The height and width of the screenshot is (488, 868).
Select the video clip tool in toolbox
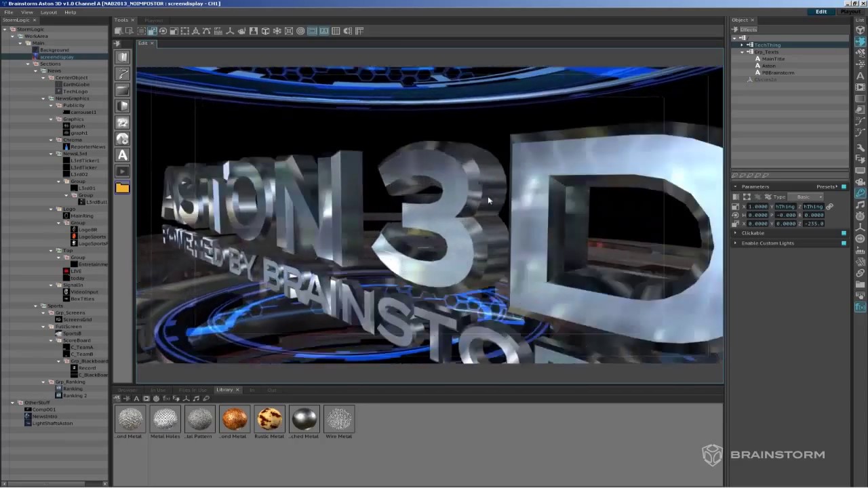(123, 171)
